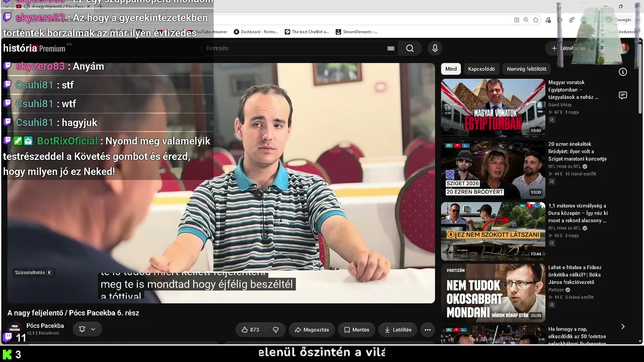Screen dimensions: 644x362
Task: Open the on-screen keyboard in the search box
Action: click(x=391, y=48)
